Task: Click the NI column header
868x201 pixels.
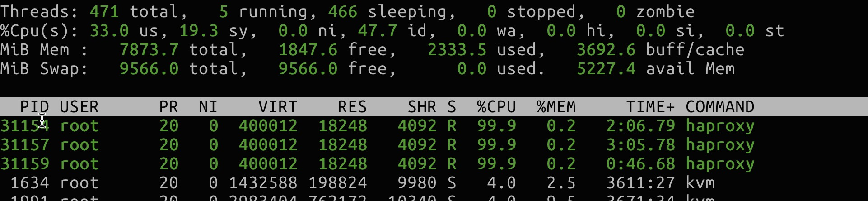Action: coord(208,107)
